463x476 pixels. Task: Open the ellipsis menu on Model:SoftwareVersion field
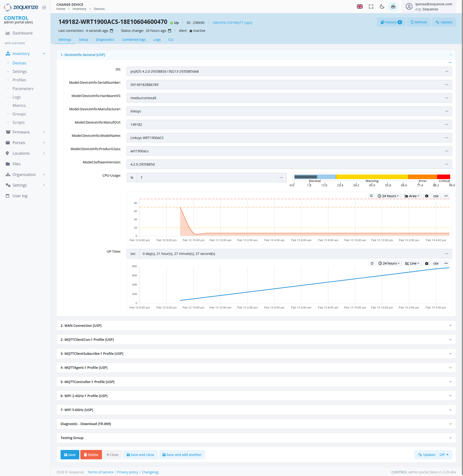coord(446,164)
